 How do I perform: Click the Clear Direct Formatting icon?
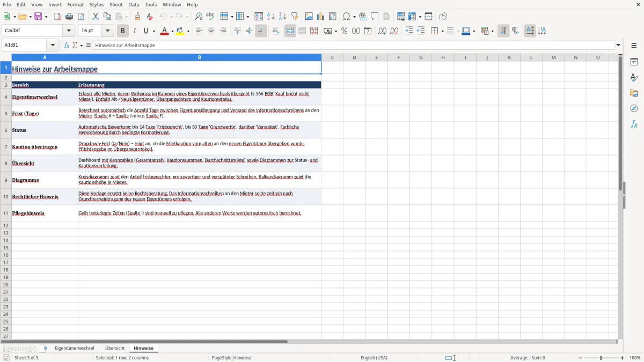pyautogui.click(x=150, y=17)
